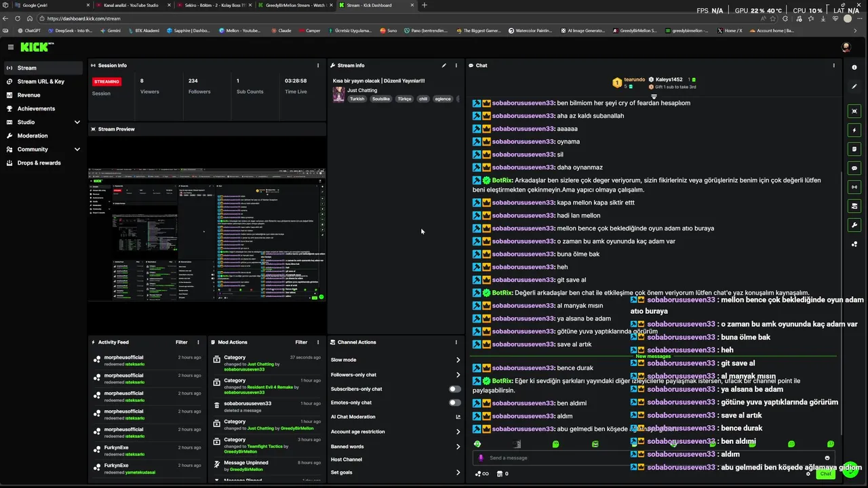The height and width of the screenshot is (488, 868).
Task: Open chat settings gear next to Chat button
Action: coord(808,474)
